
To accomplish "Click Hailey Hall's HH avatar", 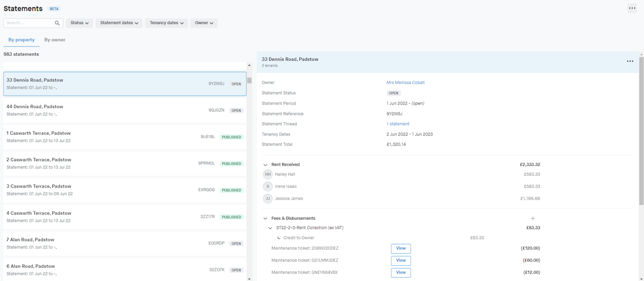I will tap(268, 174).
